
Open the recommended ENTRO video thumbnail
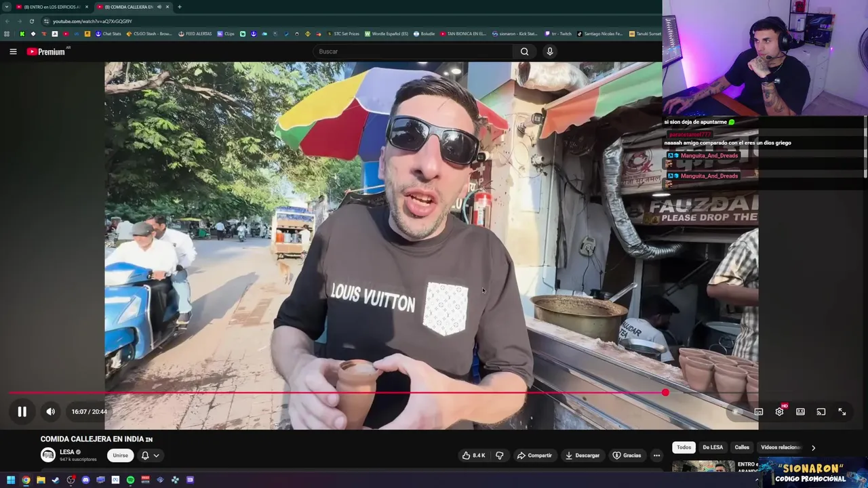(703, 466)
